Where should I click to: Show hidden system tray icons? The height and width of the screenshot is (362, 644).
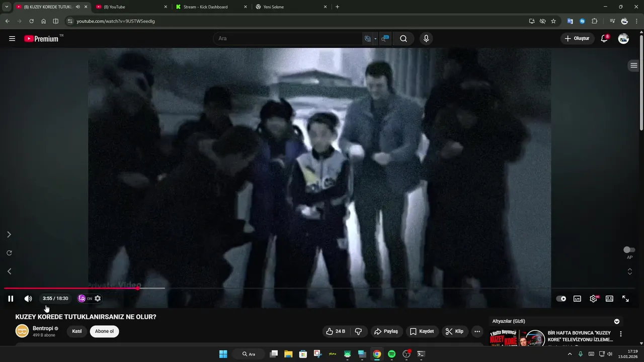pyautogui.click(x=570, y=354)
